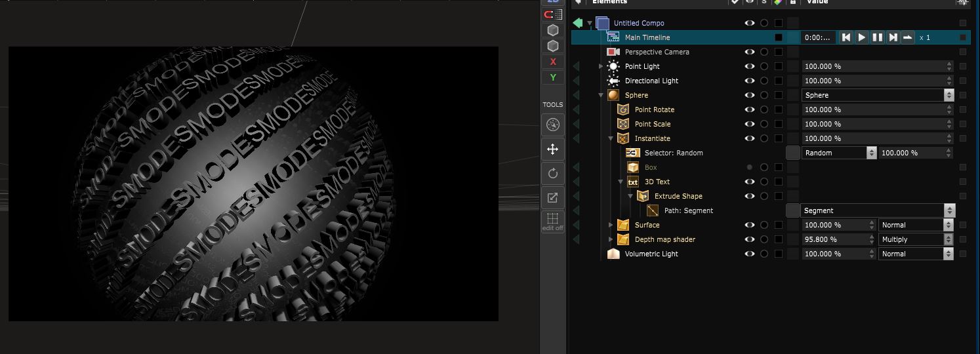Click the Volumetric Light icon
980x354 pixels.
point(613,254)
